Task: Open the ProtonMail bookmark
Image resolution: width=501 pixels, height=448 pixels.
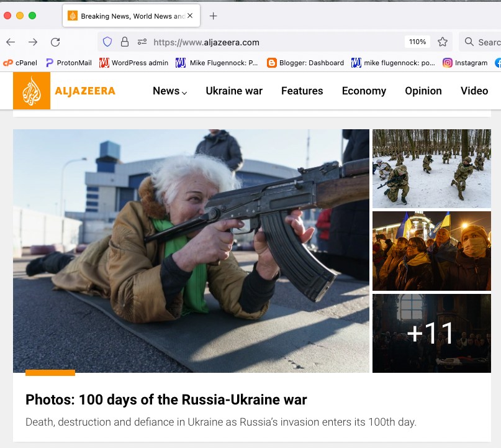Action: pyautogui.click(x=69, y=63)
